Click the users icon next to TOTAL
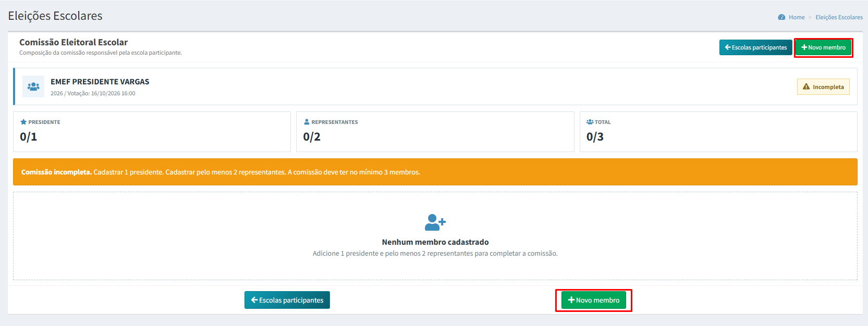 590,122
